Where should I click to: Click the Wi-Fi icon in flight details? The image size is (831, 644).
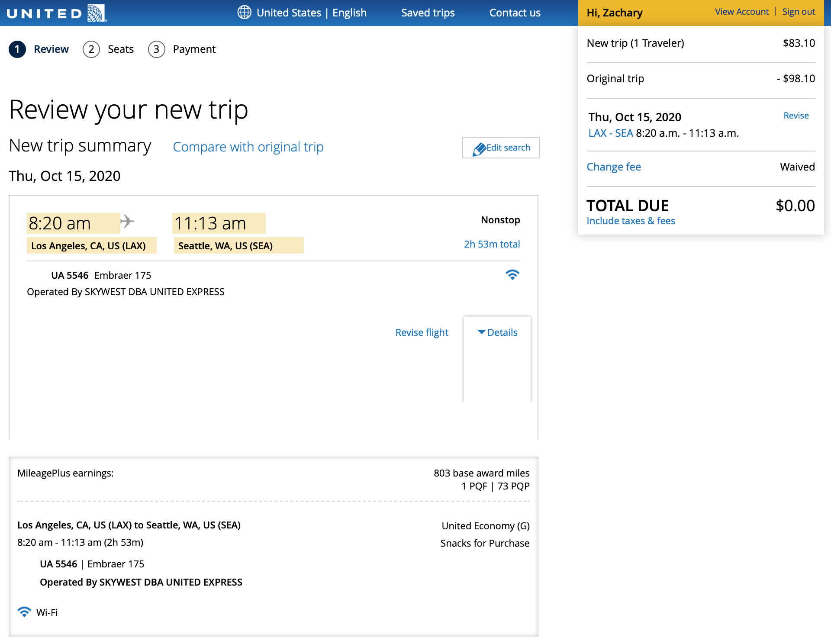[x=24, y=612]
